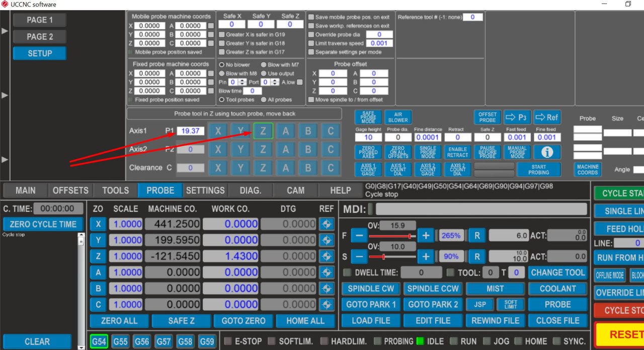Click the B axis REF home icon

click(x=327, y=289)
